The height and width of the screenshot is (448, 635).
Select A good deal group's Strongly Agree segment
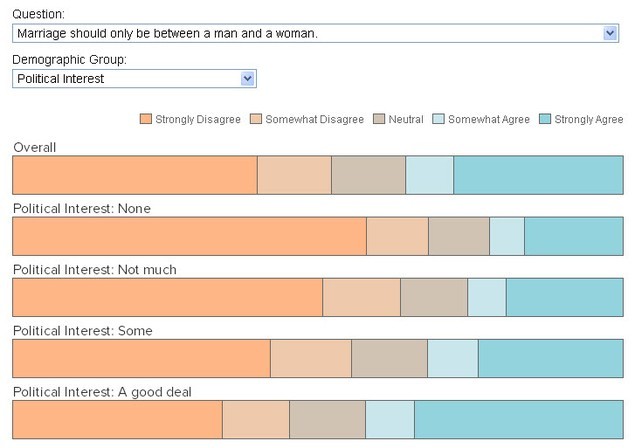[x=519, y=420]
